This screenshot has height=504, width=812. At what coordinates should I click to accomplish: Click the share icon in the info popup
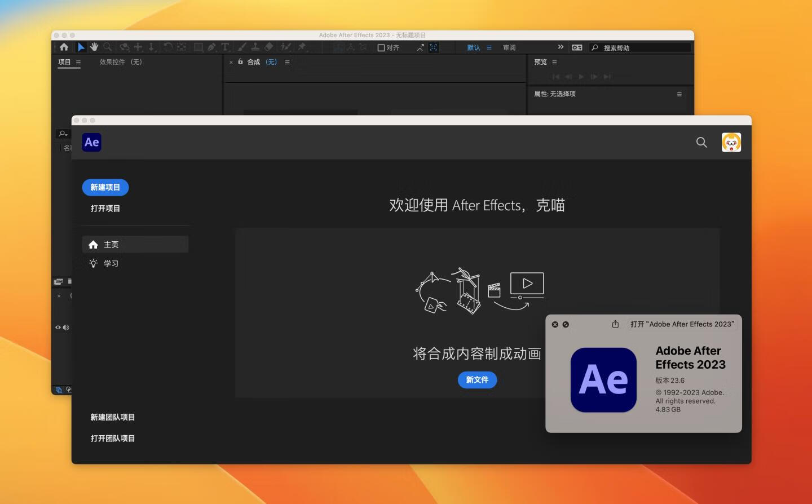[615, 324]
